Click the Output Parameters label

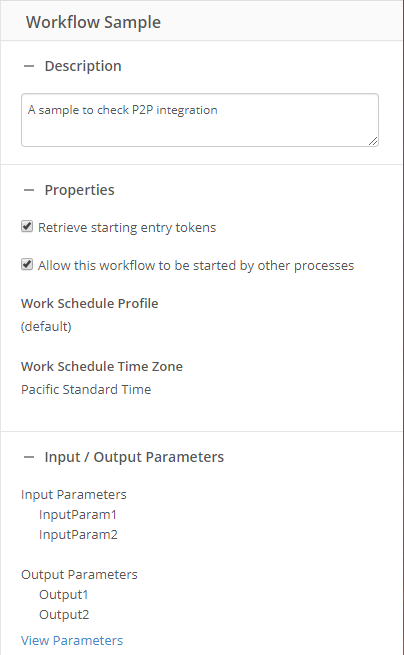[x=79, y=575]
